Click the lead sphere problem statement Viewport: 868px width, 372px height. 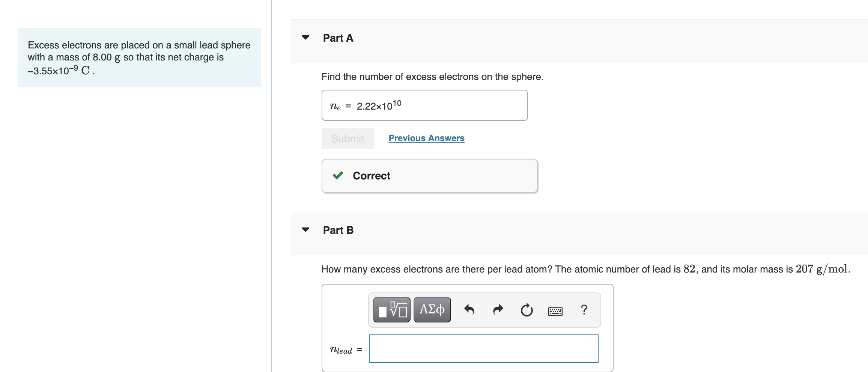(139, 58)
